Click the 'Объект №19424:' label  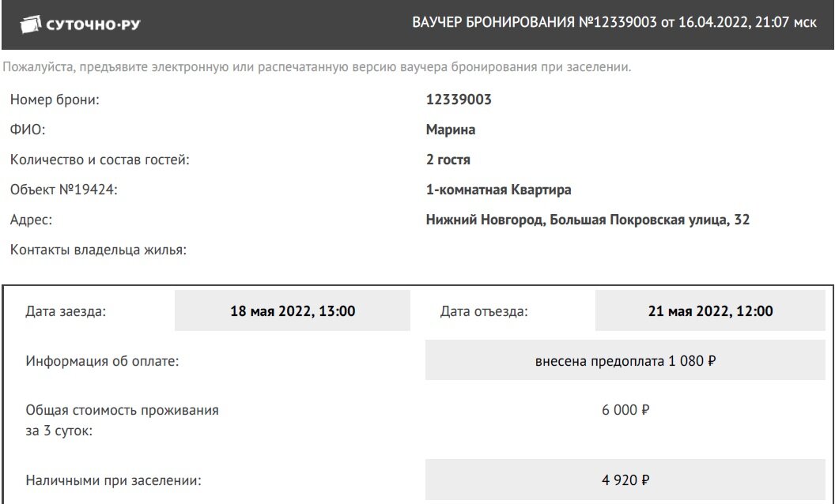(63, 190)
